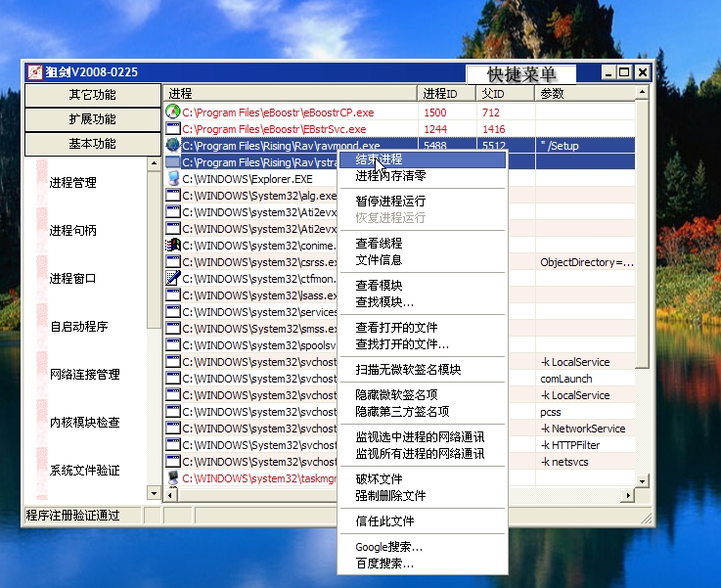Click process list scroll down arrow
The image size is (721, 588).
pos(642,481)
